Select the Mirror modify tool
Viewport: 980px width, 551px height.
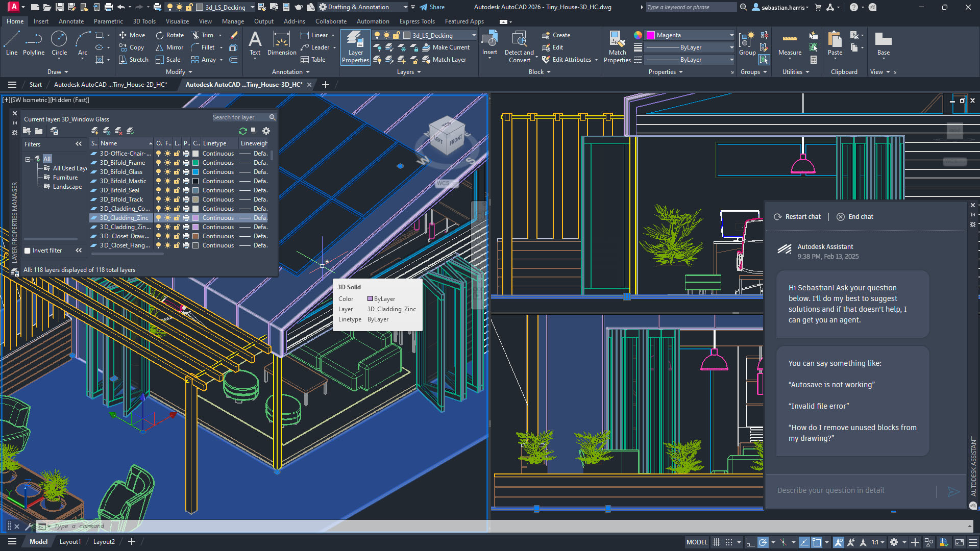pyautogui.click(x=169, y=47)
